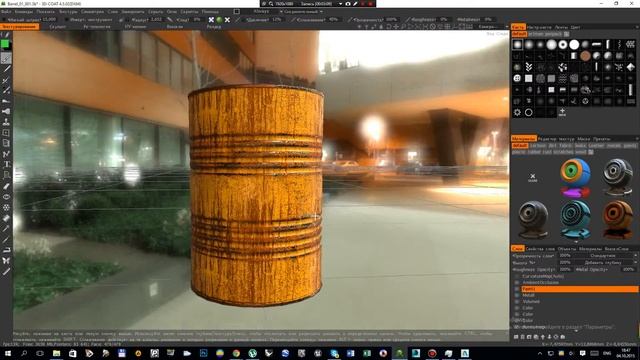This screenshot has height=360, width=640.
Task: Open Google Chrome from the taskbar
Action: [x=236, y=353]
